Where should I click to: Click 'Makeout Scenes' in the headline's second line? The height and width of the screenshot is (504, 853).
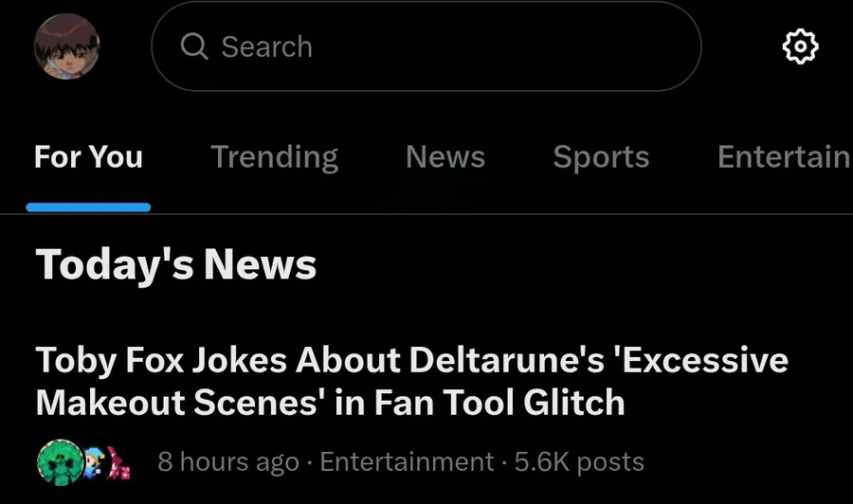click(x=175, y=403)
